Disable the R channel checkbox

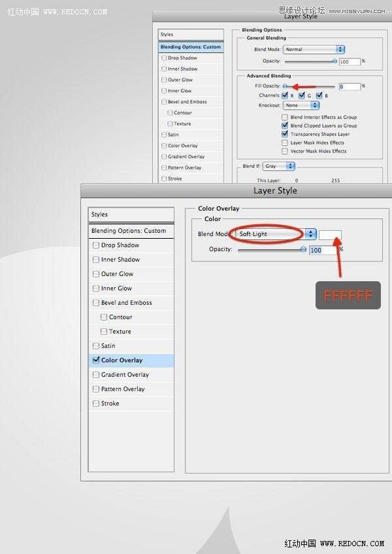tap(285, 95)
